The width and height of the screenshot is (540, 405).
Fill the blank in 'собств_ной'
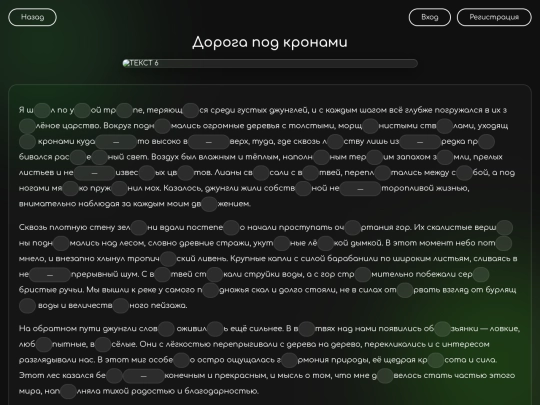(x=303, y=188)
